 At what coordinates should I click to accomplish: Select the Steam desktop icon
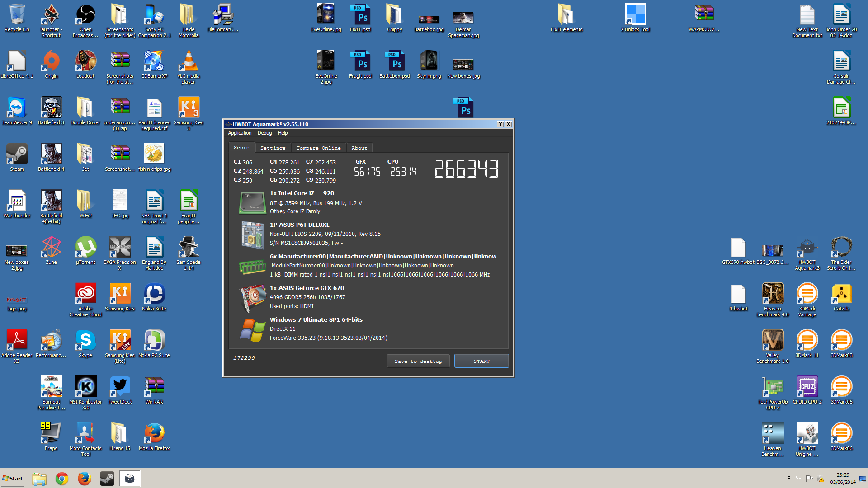pos(17,157)
